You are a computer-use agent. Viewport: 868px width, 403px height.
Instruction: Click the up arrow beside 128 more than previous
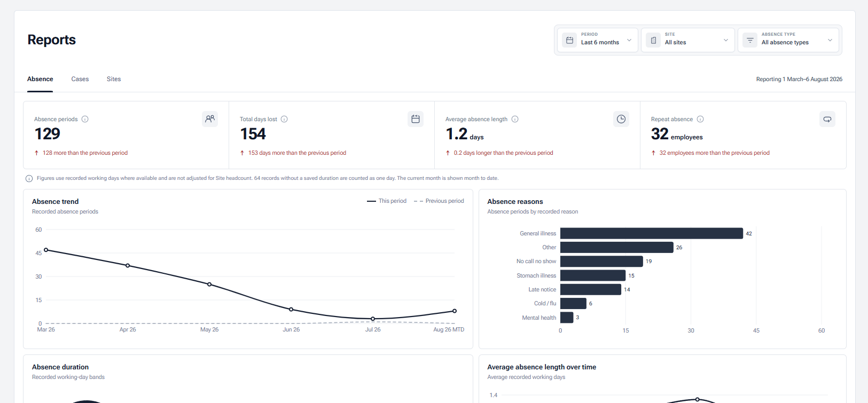tap(36, 153)
